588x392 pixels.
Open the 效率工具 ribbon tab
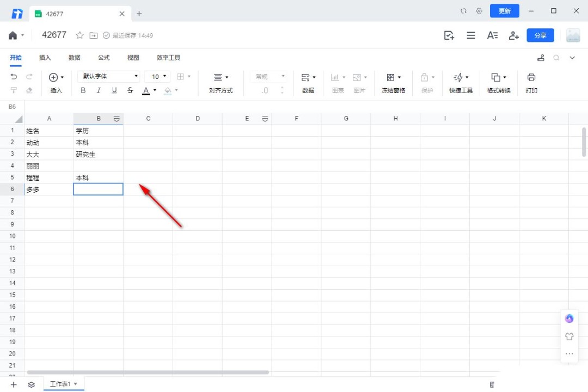click(168, 58)
